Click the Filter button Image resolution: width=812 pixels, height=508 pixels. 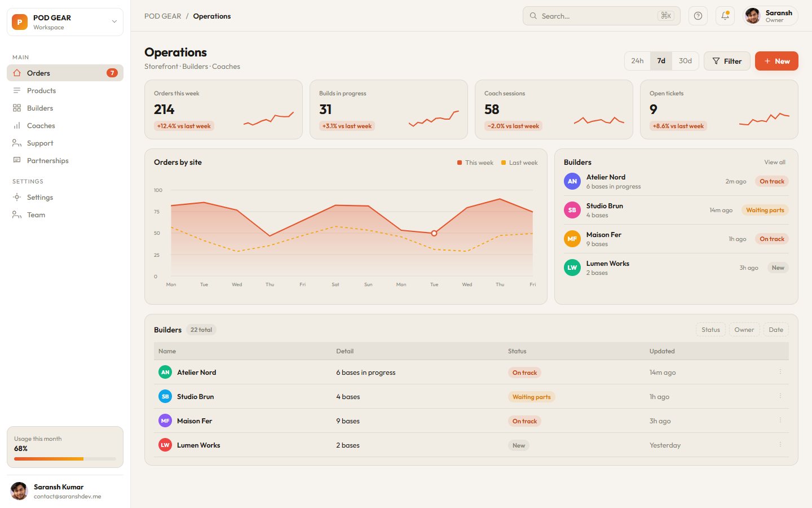(727, 61)
